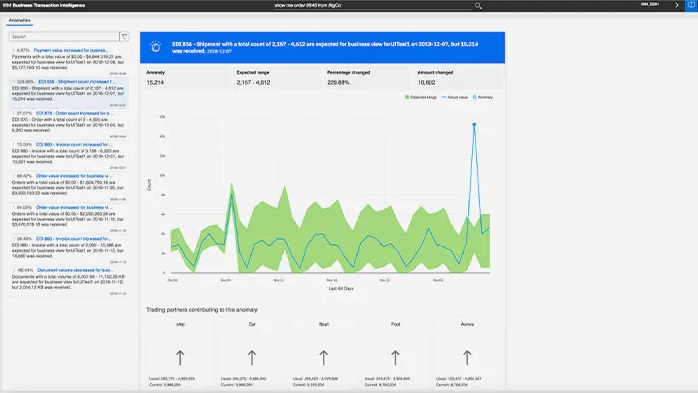
Task: Click the up arrow on the Foot partner card
Action: pos(395,357)
